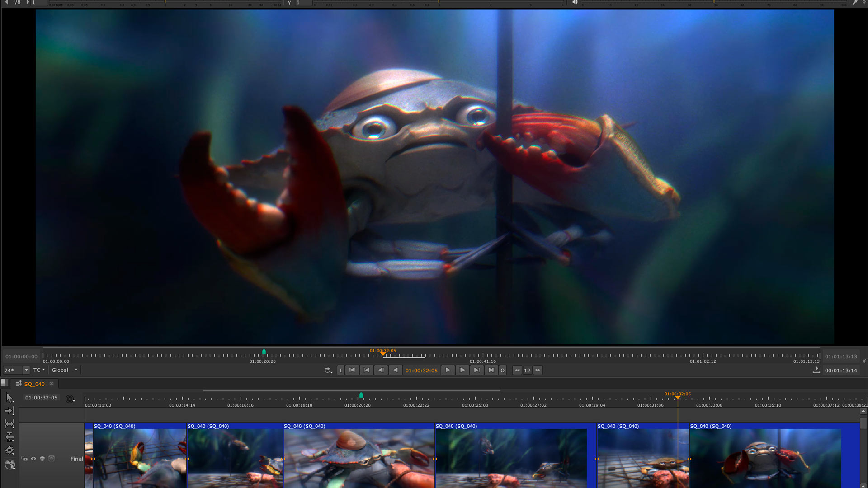Lock the Final track with the padlock icon
This screenshot has width=868, height=488.
tap(24, 459)
